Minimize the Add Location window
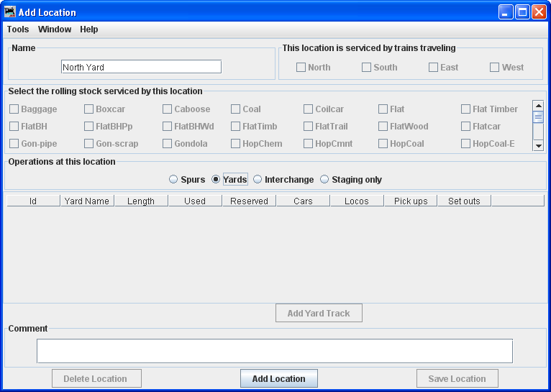Viewport: 551px width, 392px height. pyautogui.click(x=506, y=12)
